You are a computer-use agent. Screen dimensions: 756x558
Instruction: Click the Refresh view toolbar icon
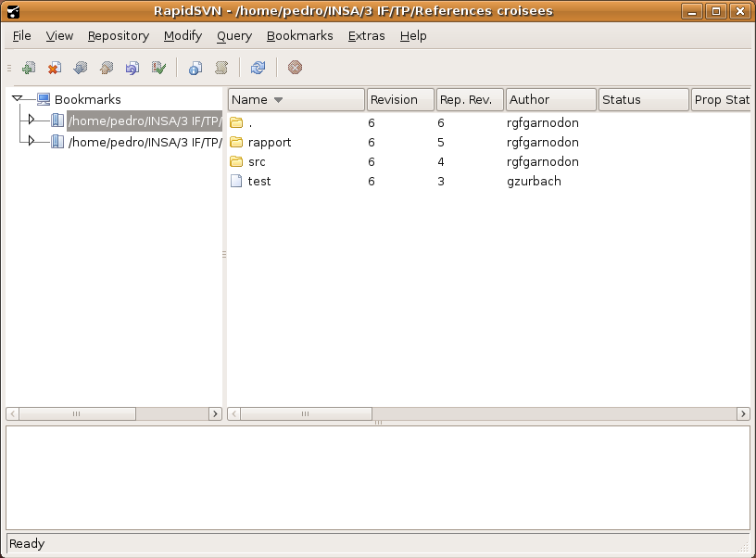258,68
